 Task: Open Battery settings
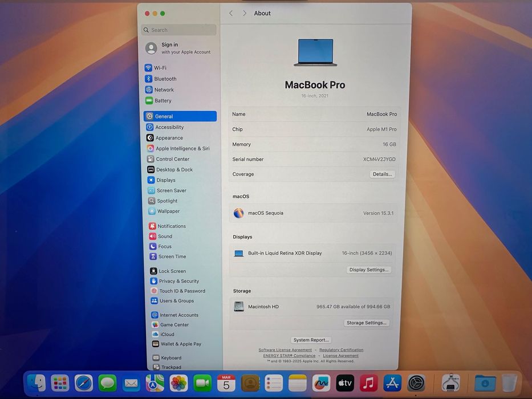click(158, 100)
